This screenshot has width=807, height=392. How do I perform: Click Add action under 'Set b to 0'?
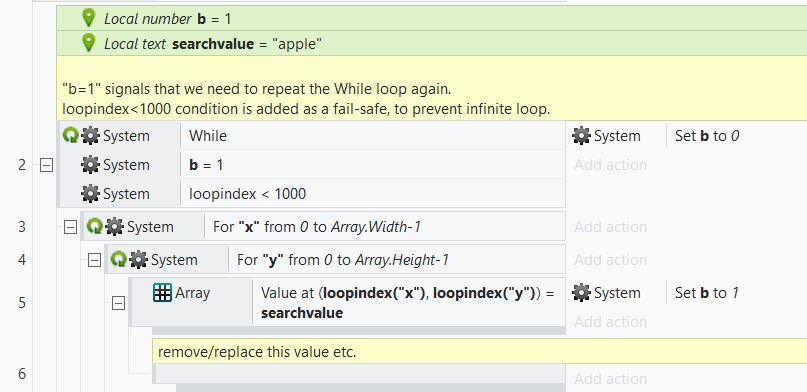coord(610,165)
